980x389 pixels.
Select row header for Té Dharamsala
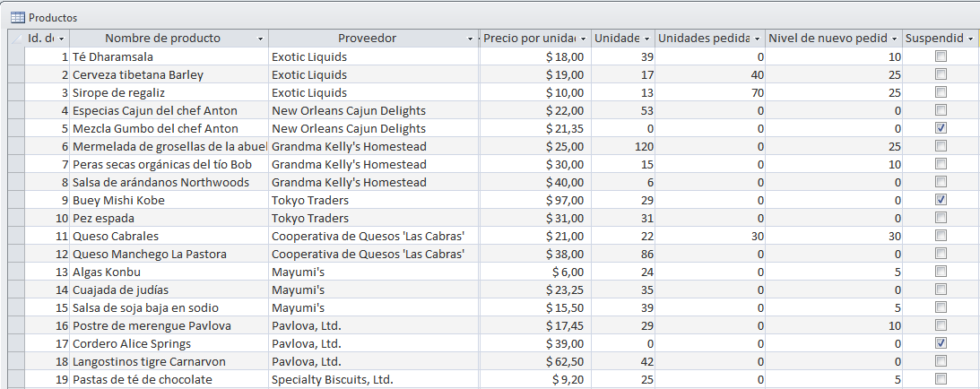(17, 56)
